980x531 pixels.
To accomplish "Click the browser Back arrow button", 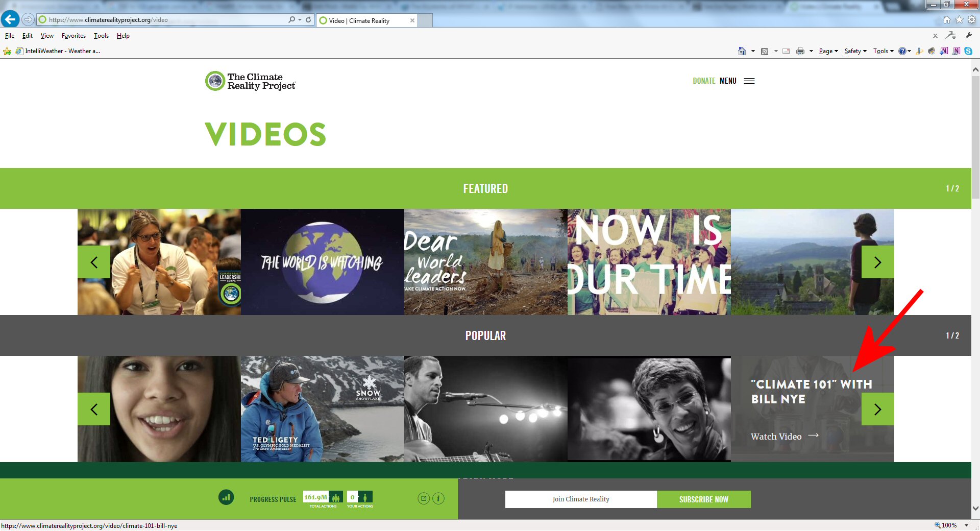I will pos(10,19).
